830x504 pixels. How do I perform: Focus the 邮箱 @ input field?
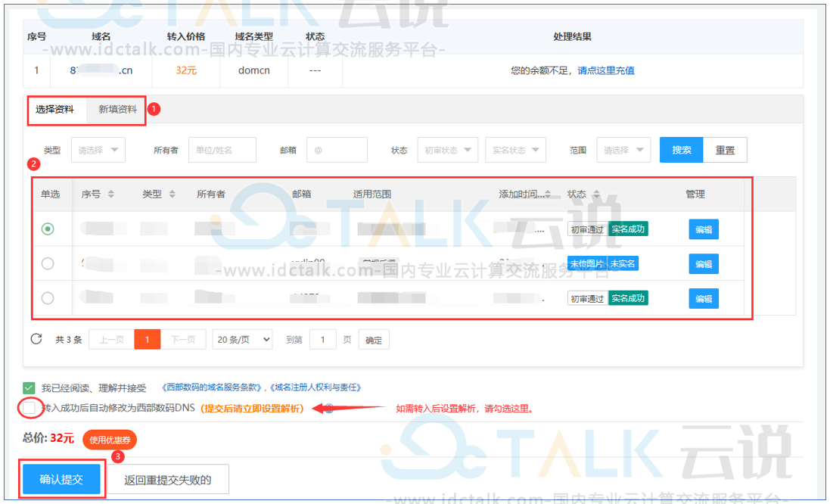pyautogui.click(x=337, y=150)
